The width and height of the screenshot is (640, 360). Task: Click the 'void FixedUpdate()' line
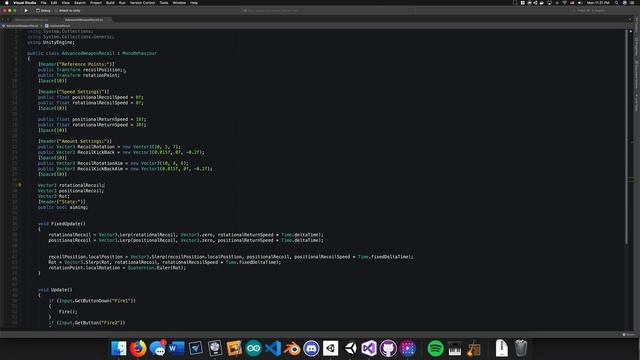[62, 224]
